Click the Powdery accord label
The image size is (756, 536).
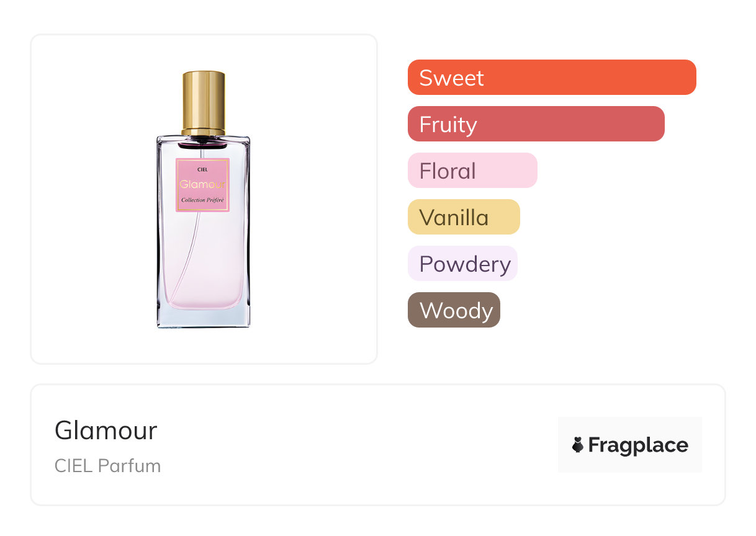[462, 264]
